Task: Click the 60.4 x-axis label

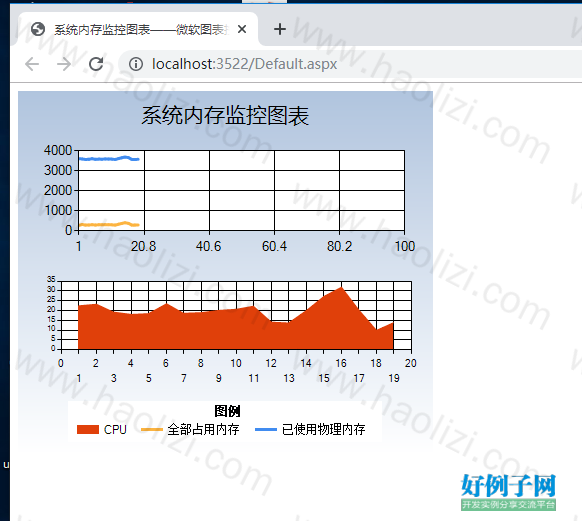Action: click(x=274, y=246)
